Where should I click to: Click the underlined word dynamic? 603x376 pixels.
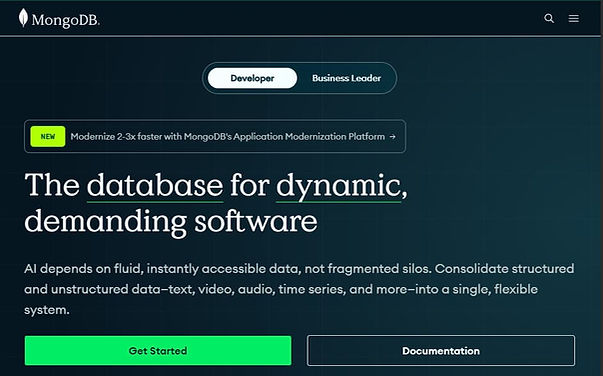(x=338, y=186)
